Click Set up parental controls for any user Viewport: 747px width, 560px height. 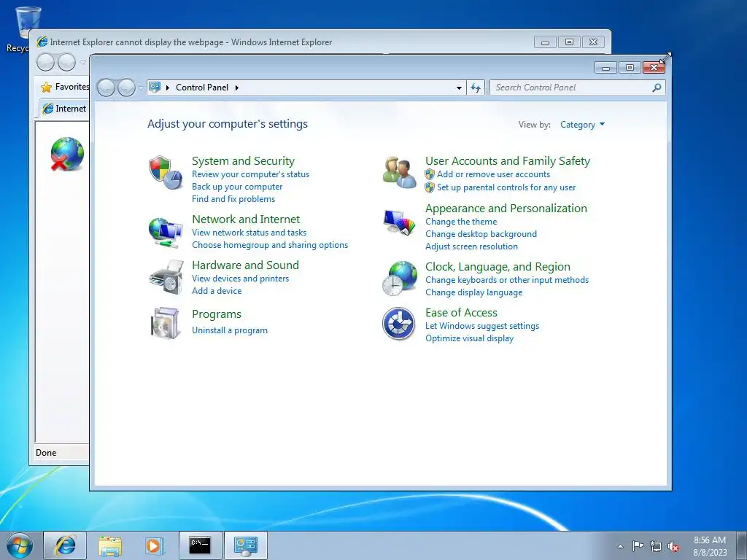click(x=506, y=187)
